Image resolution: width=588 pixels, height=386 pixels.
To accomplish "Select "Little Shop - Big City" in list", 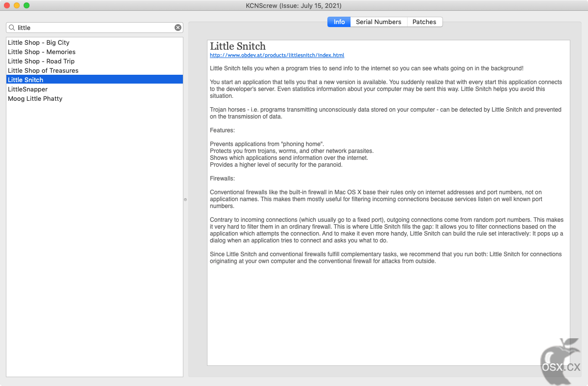I will pyautogui.click(x=94, y=42).
